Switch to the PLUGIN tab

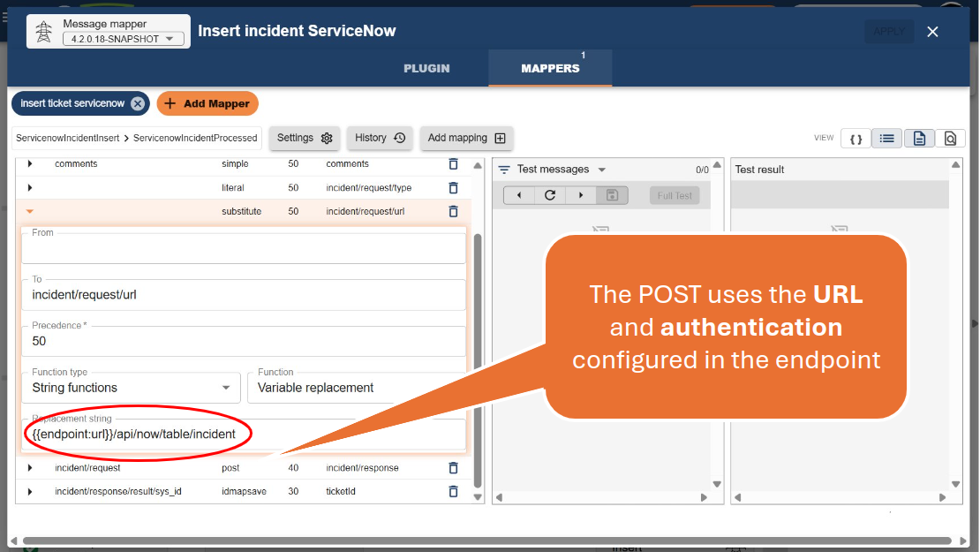(x=426, y=68)
